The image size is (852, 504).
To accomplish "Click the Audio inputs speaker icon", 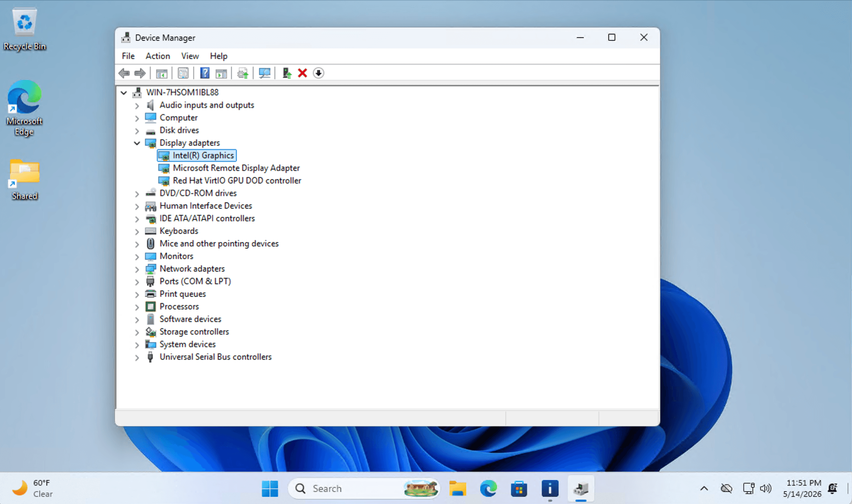I will [x=150, y=105].
